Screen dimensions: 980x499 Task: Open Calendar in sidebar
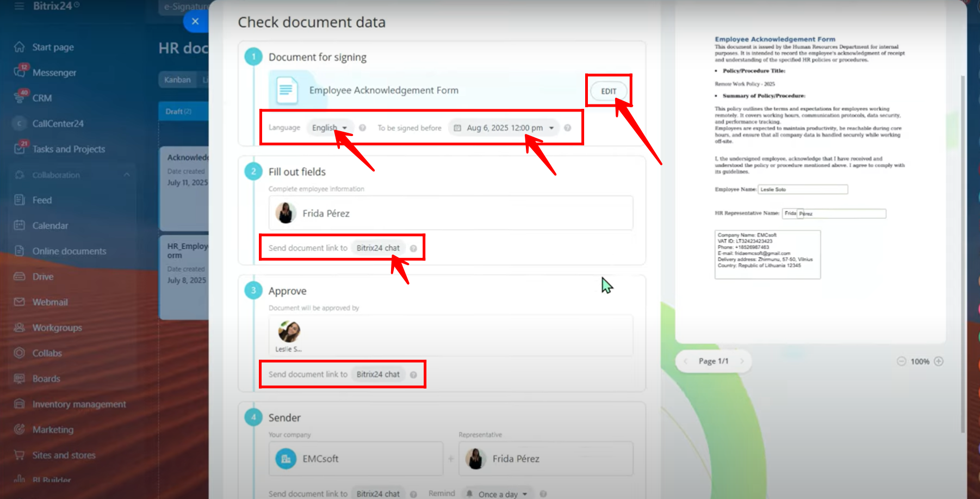tap(50, 225)
